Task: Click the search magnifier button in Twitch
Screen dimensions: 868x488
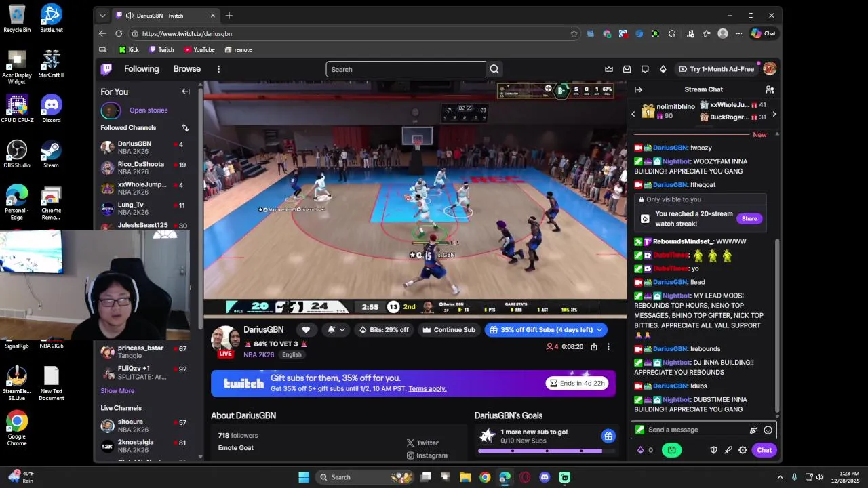Action: (494, 69)
